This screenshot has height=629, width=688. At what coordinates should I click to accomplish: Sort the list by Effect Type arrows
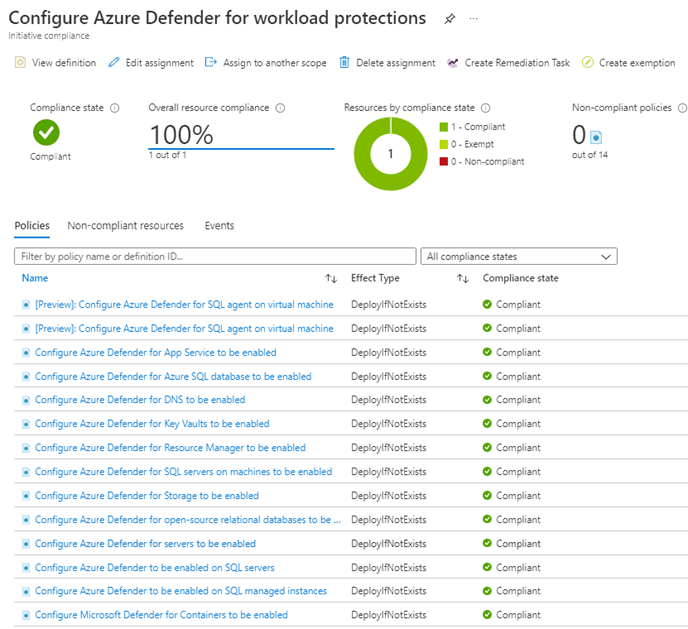[463, 278]
